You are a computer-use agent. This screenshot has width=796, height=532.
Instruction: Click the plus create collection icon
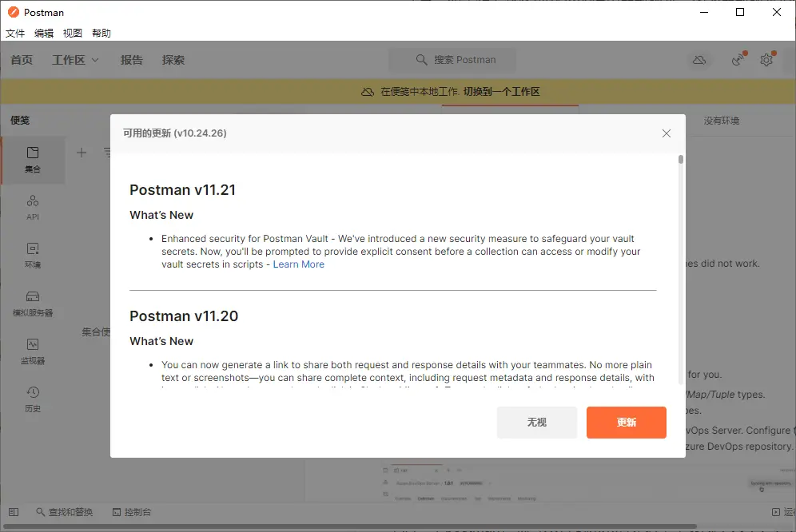pos(82,153)
